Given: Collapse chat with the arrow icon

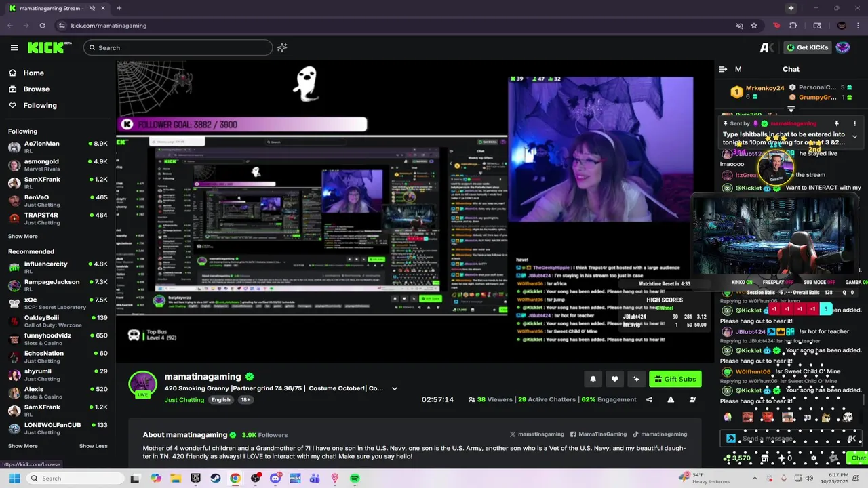Looking at the screenshot, I should [x=723, y=69].
